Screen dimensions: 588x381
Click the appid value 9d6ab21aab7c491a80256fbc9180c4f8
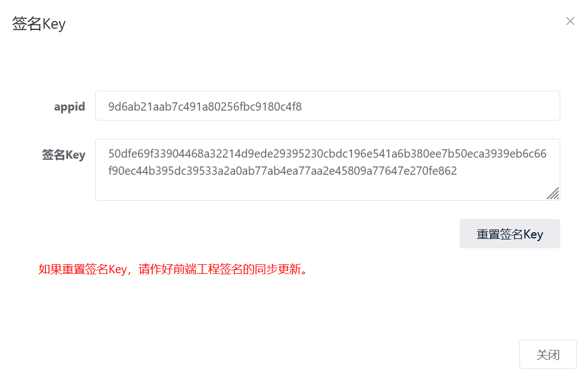point(205,107)
